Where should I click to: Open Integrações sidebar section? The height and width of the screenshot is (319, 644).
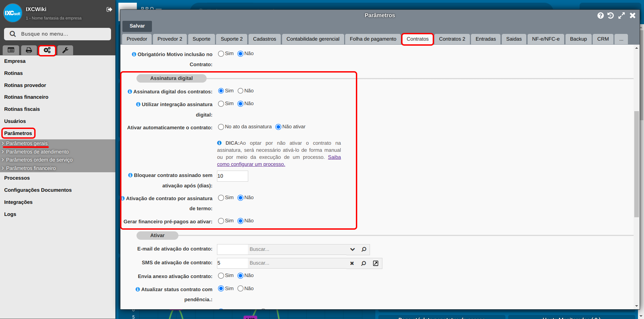(18, 202)
